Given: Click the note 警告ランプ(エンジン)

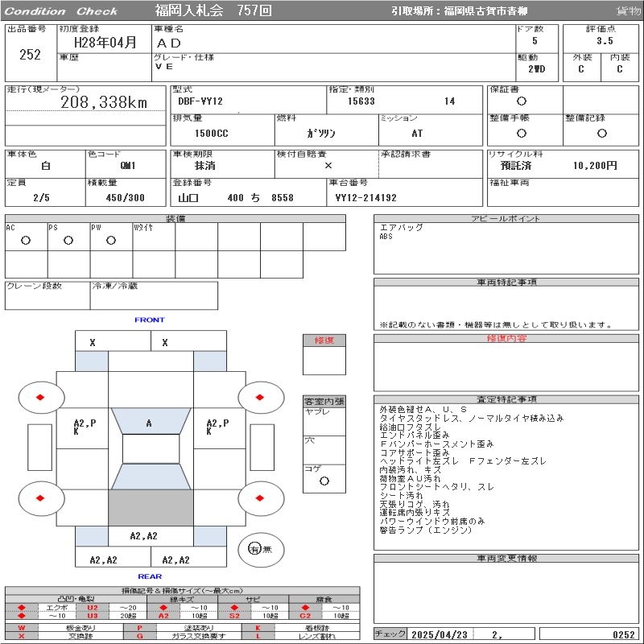Looking at the screenshot, I should (426, 530).
